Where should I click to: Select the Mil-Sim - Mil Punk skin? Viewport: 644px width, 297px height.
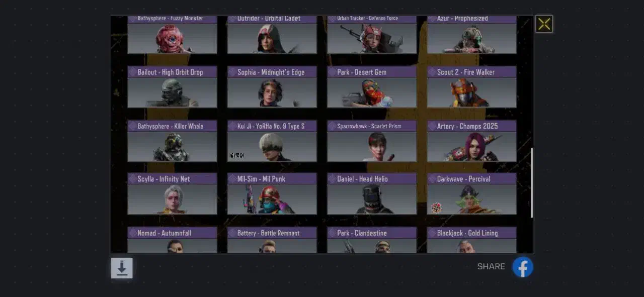pyautogui.click(x=272, y=194)
